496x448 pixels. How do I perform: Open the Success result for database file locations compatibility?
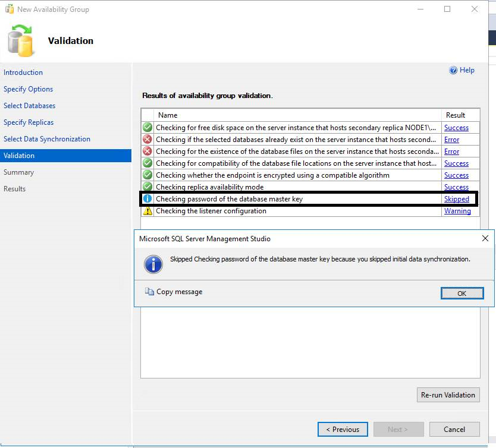pos(456,163)
